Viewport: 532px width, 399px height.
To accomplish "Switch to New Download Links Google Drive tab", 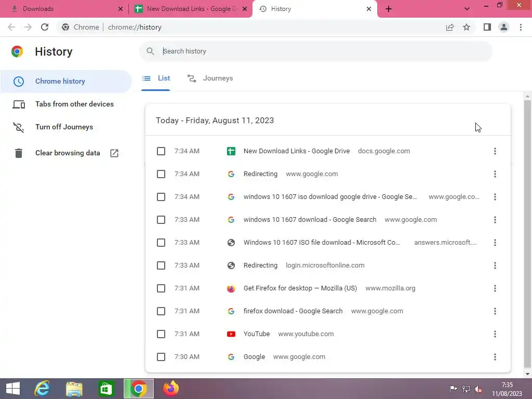I will [190, 9].
